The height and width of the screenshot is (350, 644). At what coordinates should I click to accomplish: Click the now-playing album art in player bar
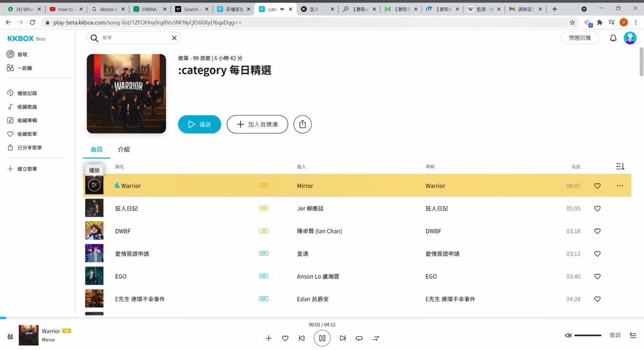click(x=29, y=335)
